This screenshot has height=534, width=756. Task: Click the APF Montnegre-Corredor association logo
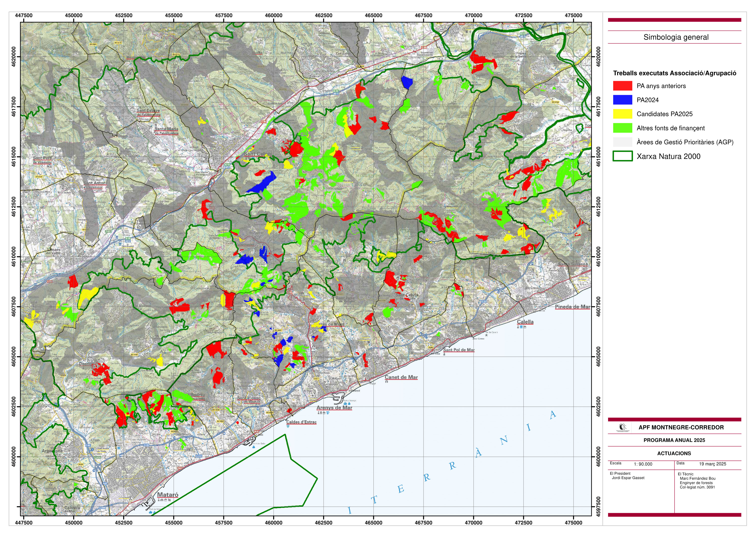(623, 428)
